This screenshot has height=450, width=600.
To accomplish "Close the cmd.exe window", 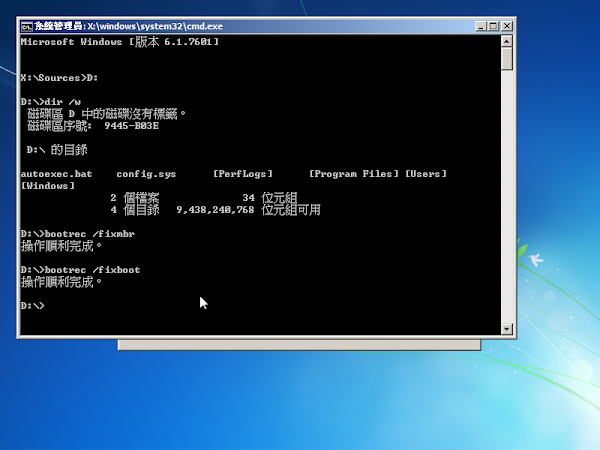I will (507, 26).
